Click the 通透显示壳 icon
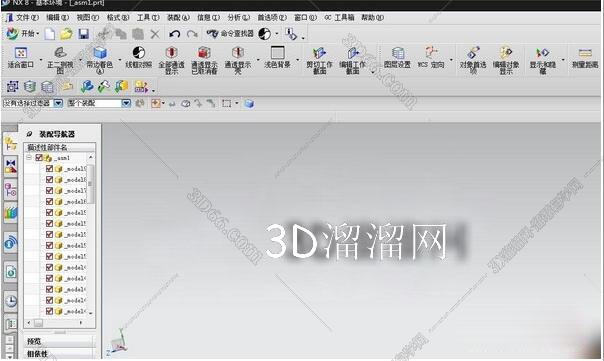This screenshot has height=361, width=604. coord(238,60)
